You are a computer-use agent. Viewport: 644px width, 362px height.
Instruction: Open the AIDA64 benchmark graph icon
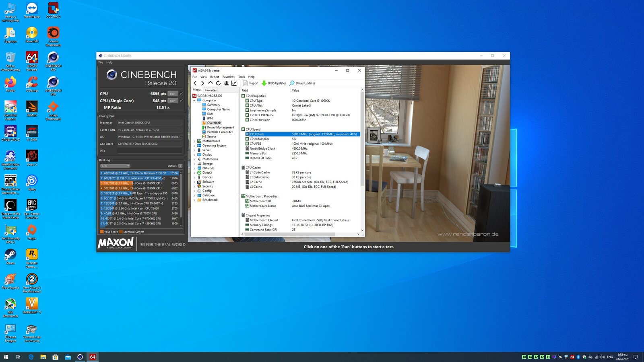(234, 83)
